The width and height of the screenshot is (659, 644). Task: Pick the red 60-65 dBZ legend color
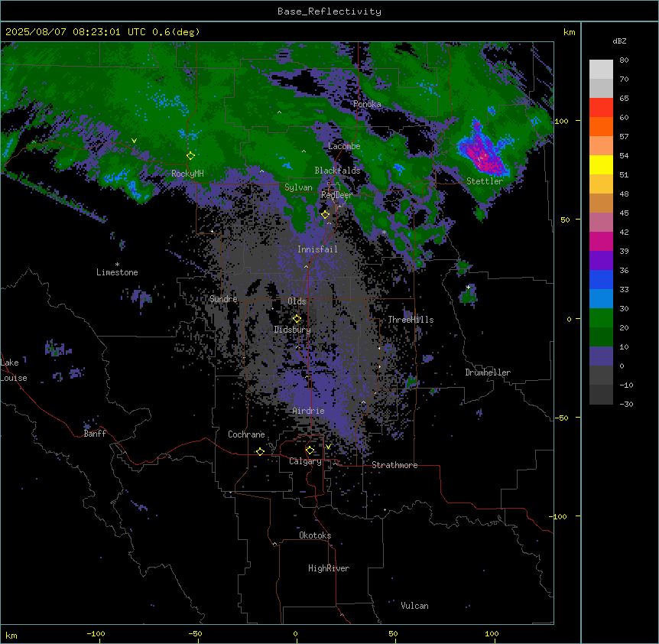coord(601,107)
